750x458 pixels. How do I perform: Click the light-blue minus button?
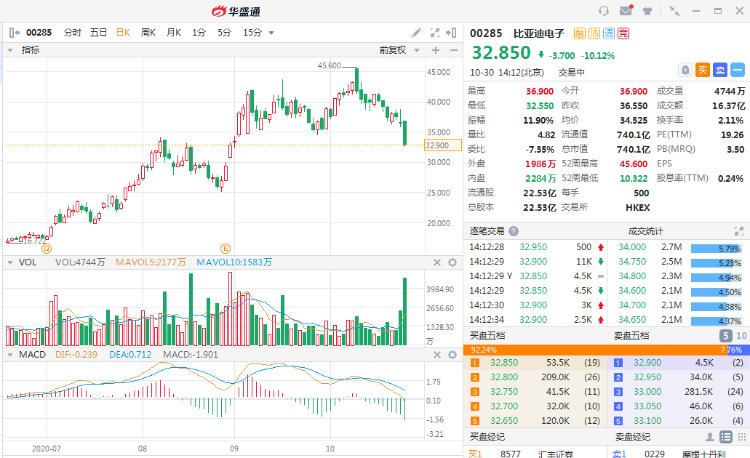coord(738,70)
